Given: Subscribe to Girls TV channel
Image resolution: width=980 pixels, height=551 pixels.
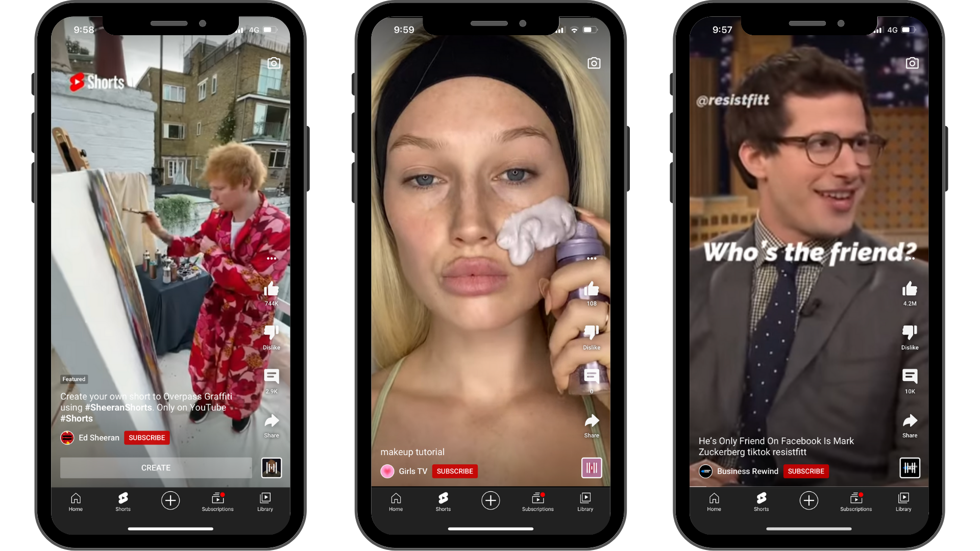Looking at the screenshot, I should click(x=454, y=471).
